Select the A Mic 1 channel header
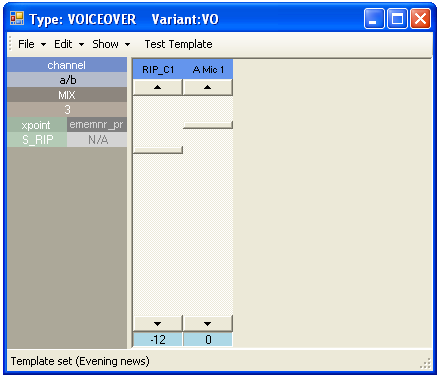The image size is (442, 378). point(208,70)
